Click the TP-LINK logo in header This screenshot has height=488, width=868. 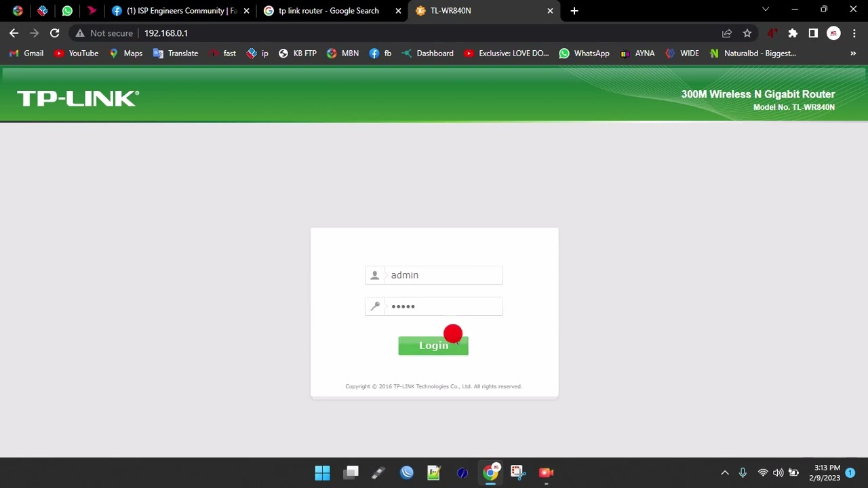pos(78,98)
